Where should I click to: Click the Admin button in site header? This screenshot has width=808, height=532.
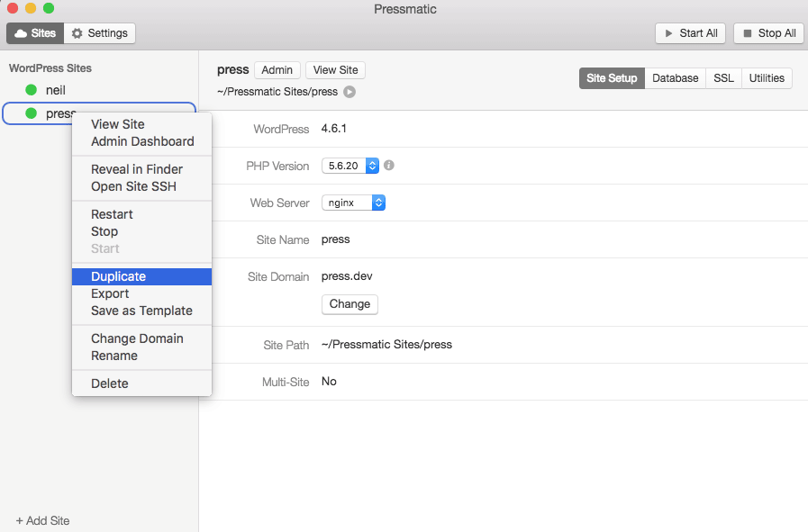pyautogui.click(x=277, y=70)
